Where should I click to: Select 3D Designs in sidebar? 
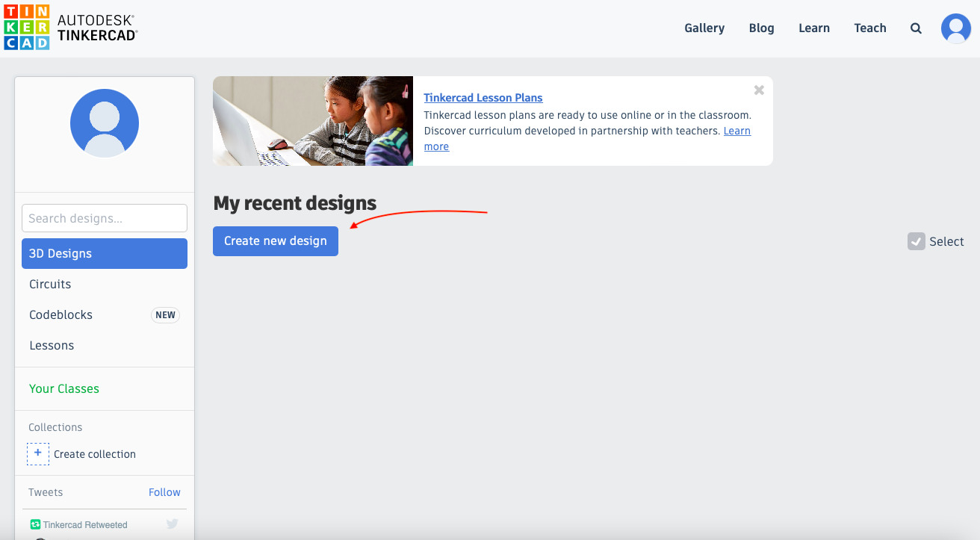pos(105,253)
